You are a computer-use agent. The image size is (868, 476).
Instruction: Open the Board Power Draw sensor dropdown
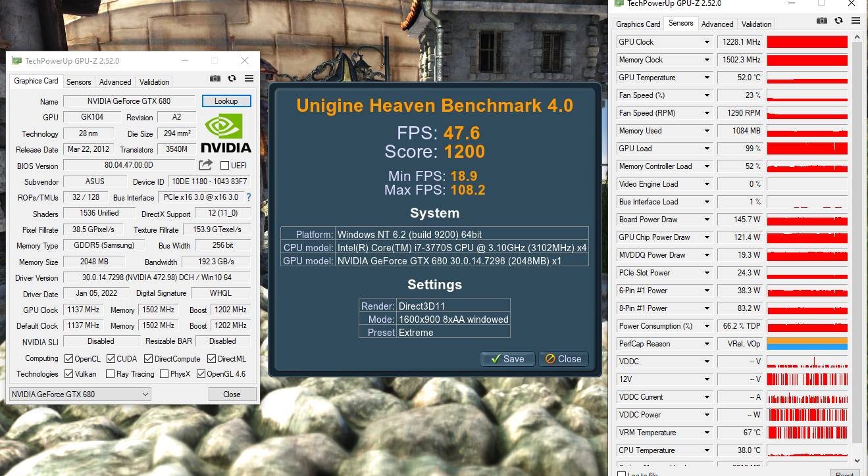(x=707, y=220)
